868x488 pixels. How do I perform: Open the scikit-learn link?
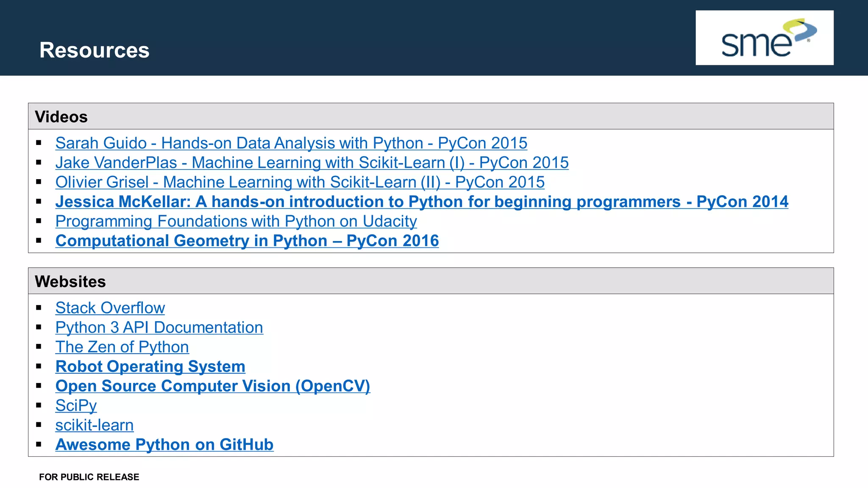(x=95, y=425)
